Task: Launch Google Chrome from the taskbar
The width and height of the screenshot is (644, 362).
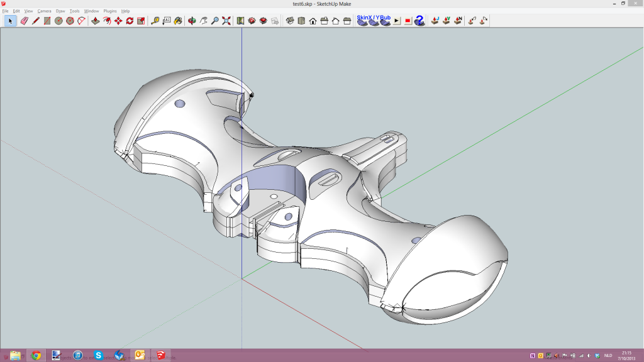Action: click(x=36, y=355)
